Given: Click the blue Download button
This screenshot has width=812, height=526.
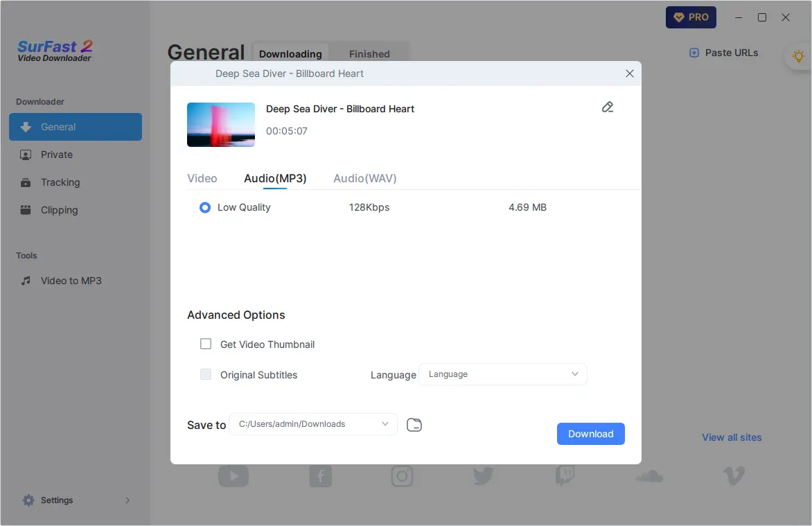Looking at the screenshot, I should [591, 434].
